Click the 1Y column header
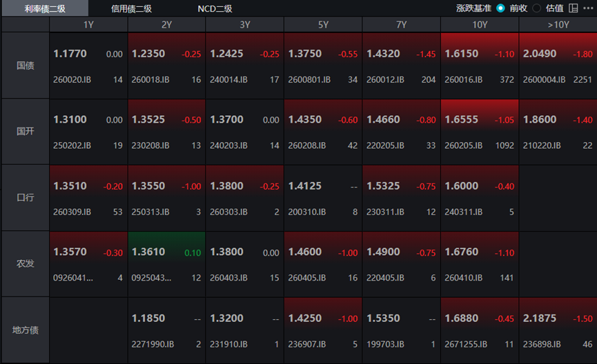Image resolution: width=597 pixels, height=364 pixels. pyautogui.click(x=88, y=25)
